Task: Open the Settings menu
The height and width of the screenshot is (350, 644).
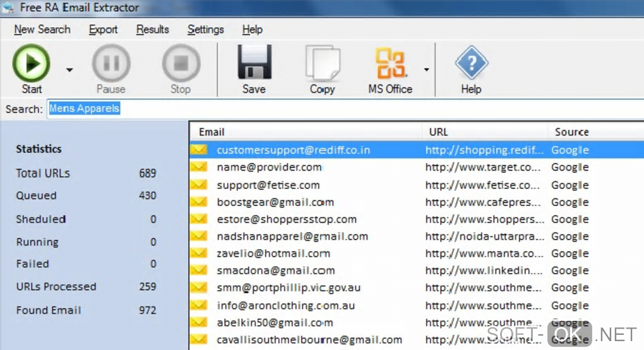Action: 205,30
